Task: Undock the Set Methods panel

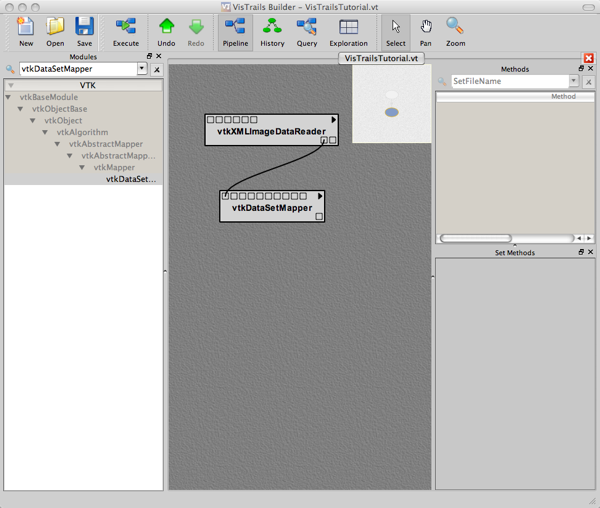Action: point(581,252)
